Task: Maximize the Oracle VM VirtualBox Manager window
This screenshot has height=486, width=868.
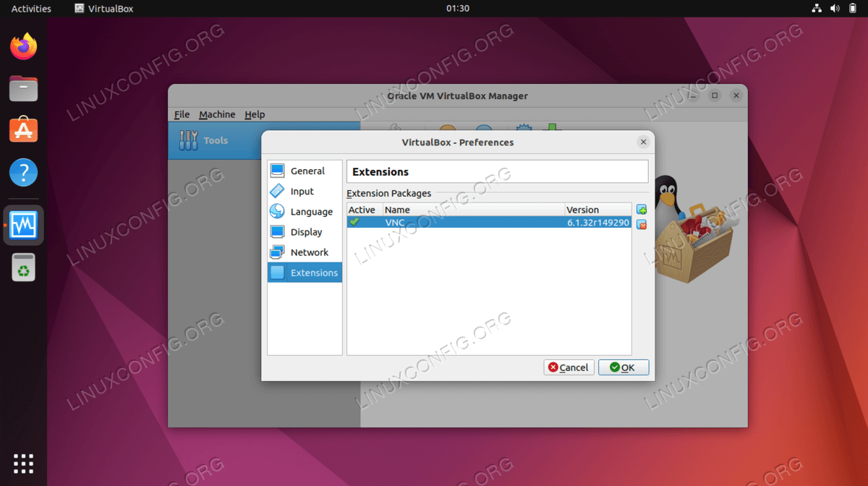Action: coord(715,95)
